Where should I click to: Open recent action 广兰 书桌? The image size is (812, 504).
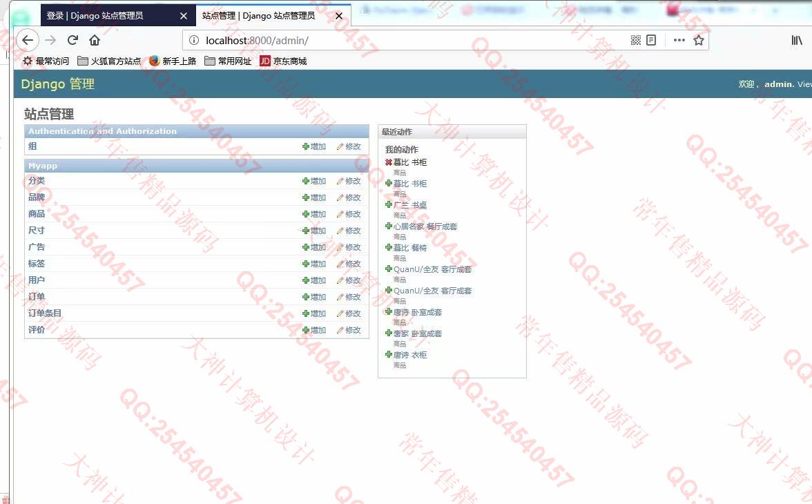pos(410,205)
